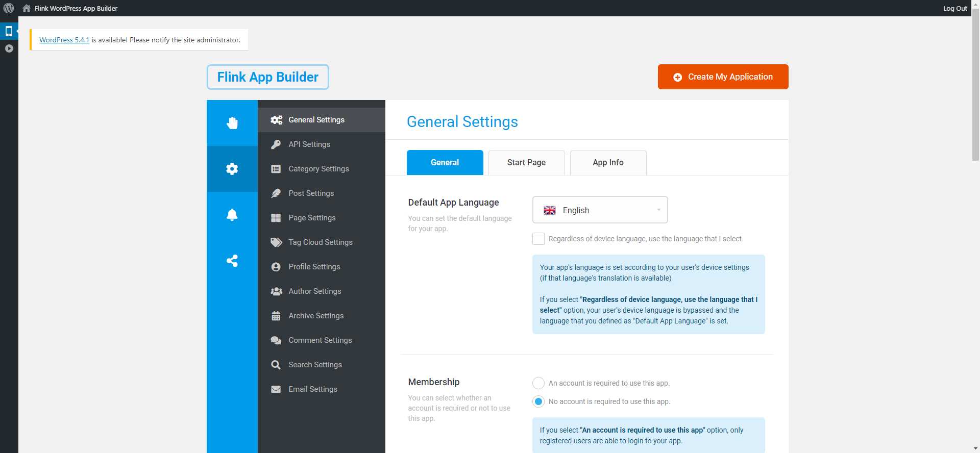Open the mobile phone icon in admin sidebar
Viewport: 980px width, 453px height.
pos(9,31)
